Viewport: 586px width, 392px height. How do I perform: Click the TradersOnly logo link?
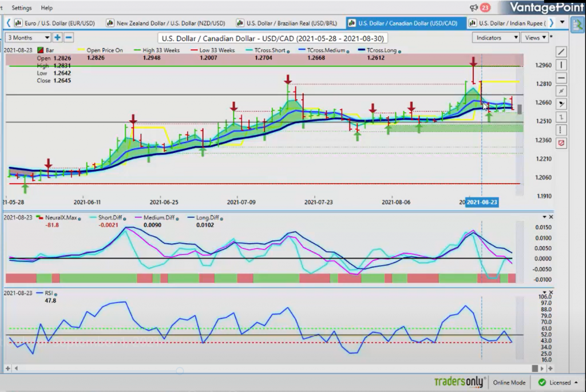pyautogui.click(x=460, y=382)
